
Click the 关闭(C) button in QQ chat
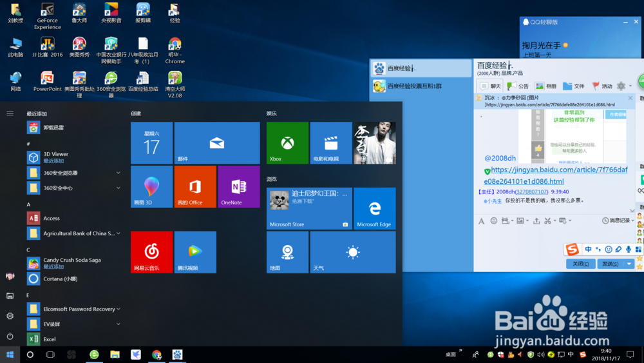click(x=581, y=264)
